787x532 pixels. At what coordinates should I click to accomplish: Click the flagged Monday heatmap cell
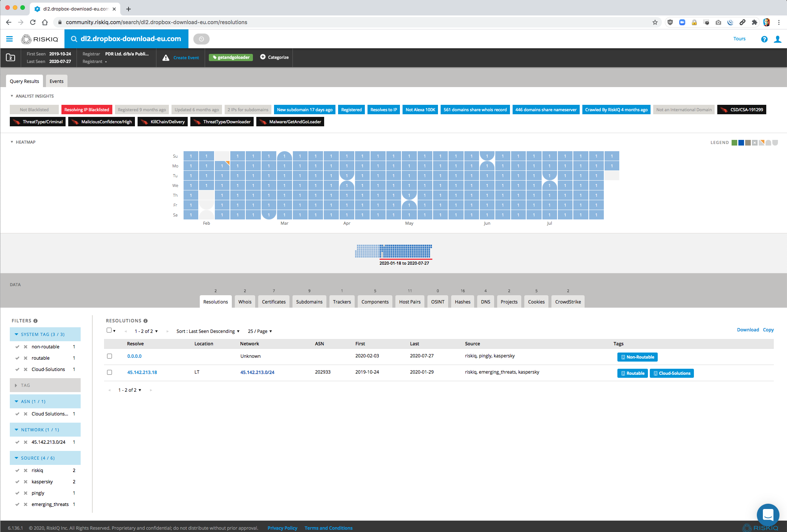click(222, 166)
